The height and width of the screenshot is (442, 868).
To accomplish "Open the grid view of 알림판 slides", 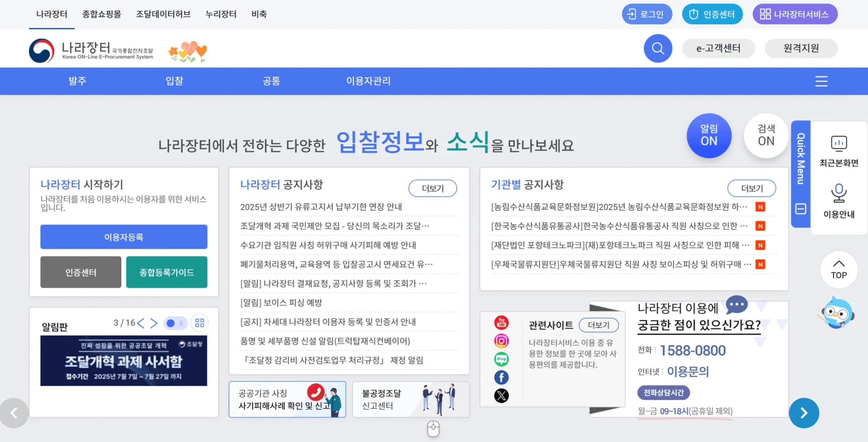I will click(199, 323).
